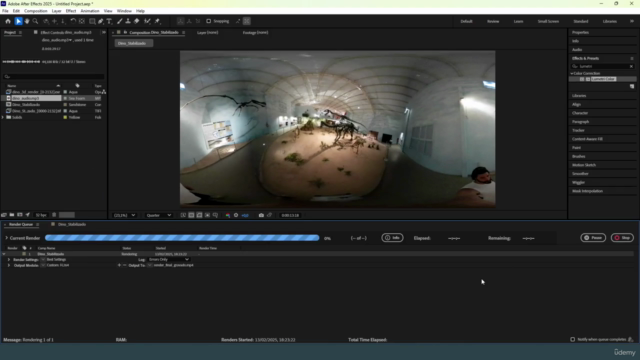Click the Sea Foam label swatch for dino_audio.mp3

point(65,98)
